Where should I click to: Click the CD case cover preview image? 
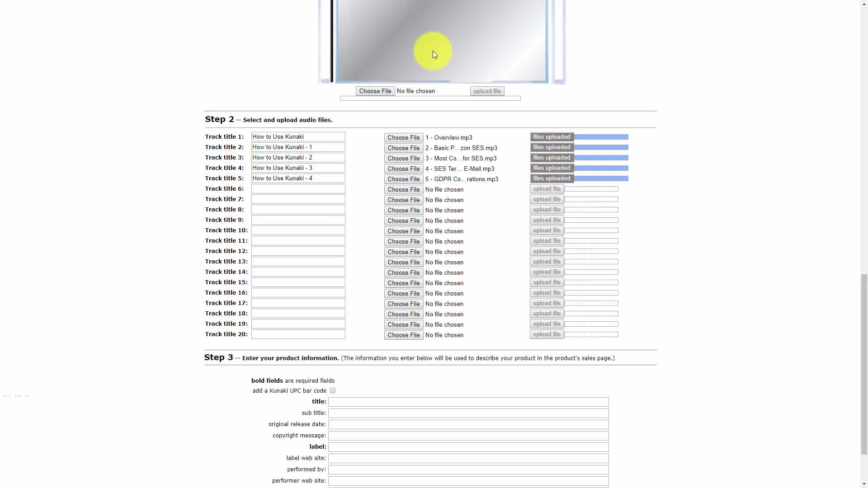(x=442, y=42)
